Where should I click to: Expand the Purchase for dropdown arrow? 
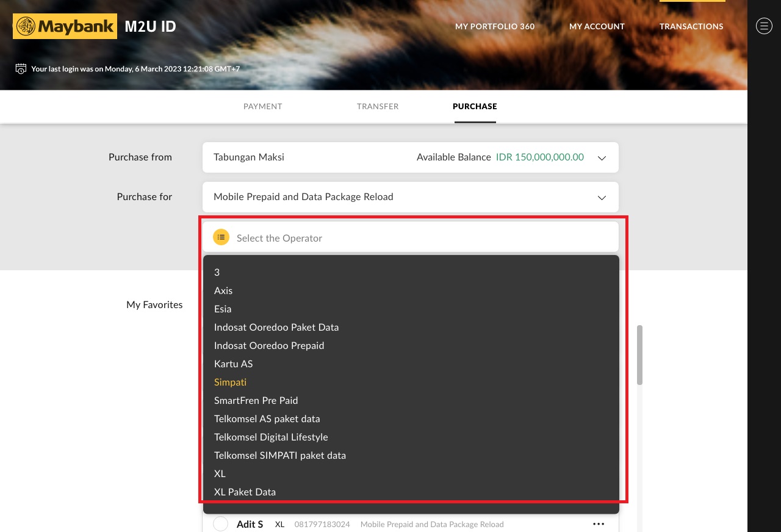coord(602,198)
